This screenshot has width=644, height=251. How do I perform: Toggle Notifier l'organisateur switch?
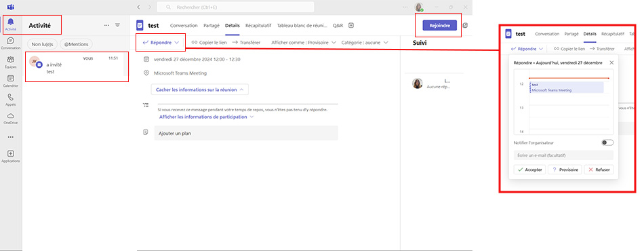coord(607,142)
